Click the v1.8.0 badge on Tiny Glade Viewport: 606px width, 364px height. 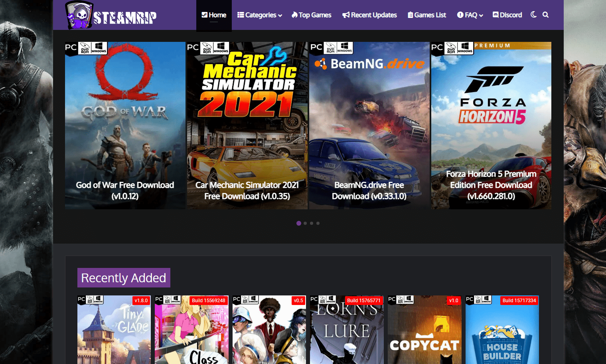point(141,301)
